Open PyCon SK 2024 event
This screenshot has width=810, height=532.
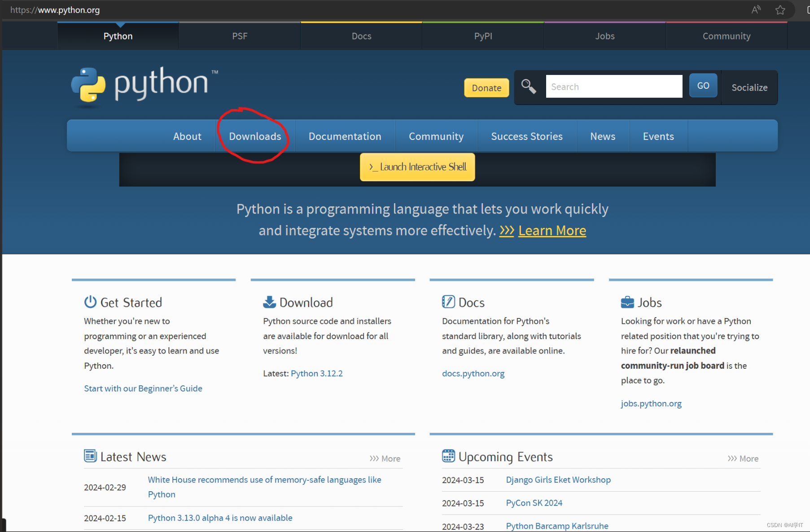coord(534,503)
